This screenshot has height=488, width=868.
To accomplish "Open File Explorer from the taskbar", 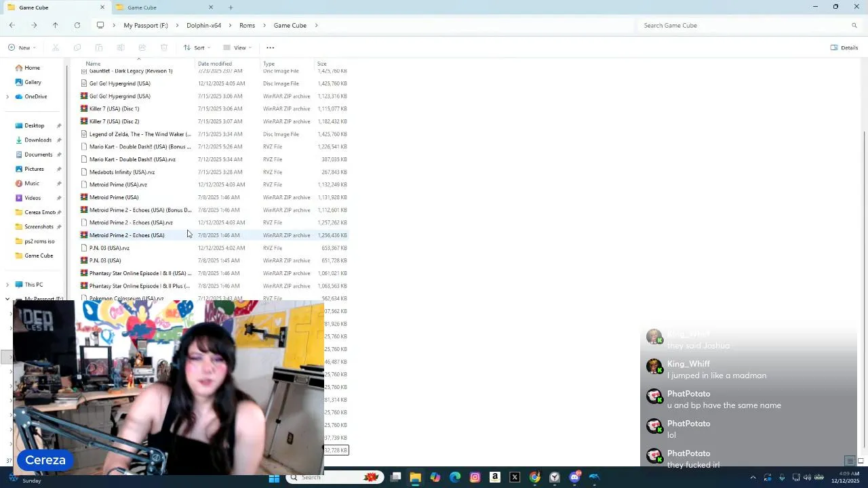I will click(x=415, y=478).
